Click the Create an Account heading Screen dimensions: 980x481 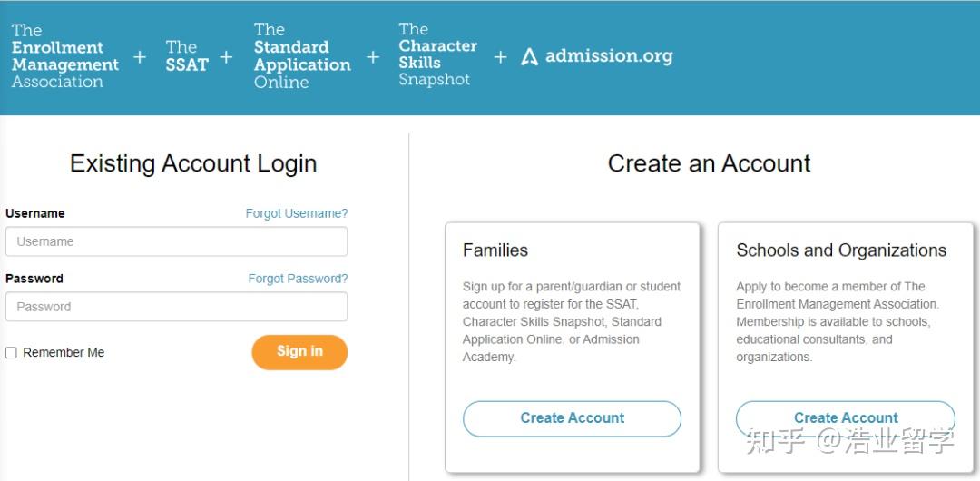pyautogui.click(x=709, y=163)
